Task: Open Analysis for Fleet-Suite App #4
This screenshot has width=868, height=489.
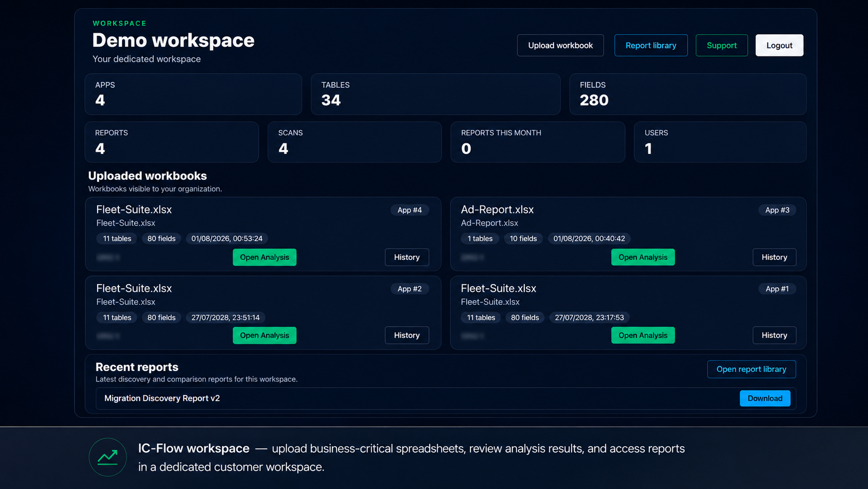Action: (264, 257)
